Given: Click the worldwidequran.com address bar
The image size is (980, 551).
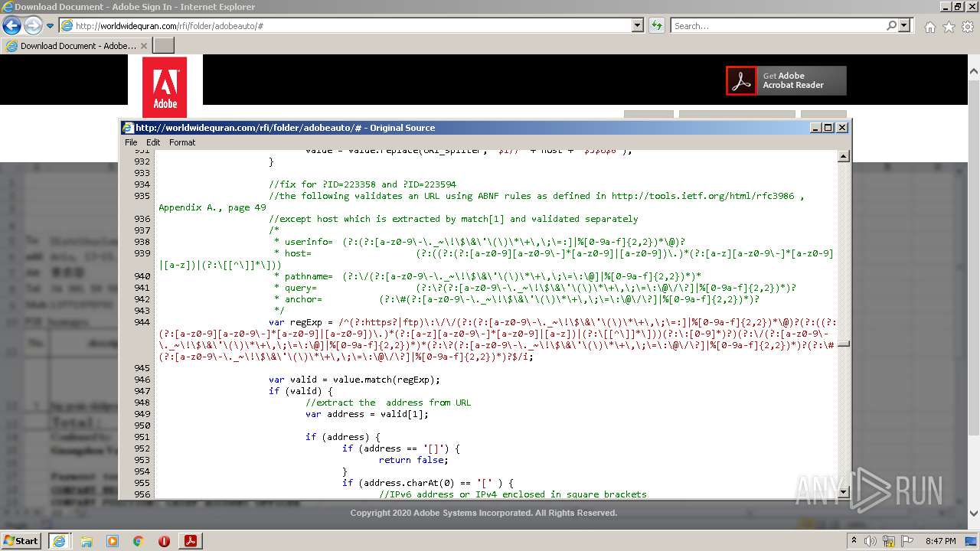Looking at the screenshot, I should coord(345,26).
